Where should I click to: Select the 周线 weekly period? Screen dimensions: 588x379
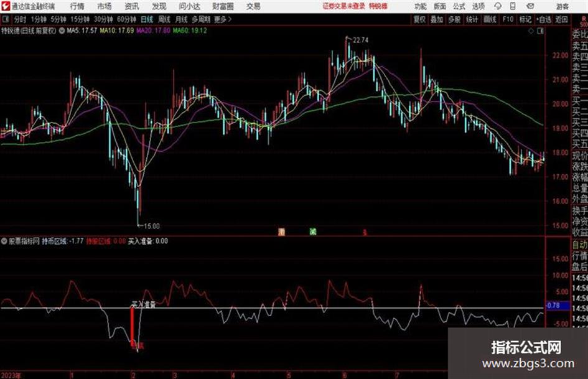164,19
